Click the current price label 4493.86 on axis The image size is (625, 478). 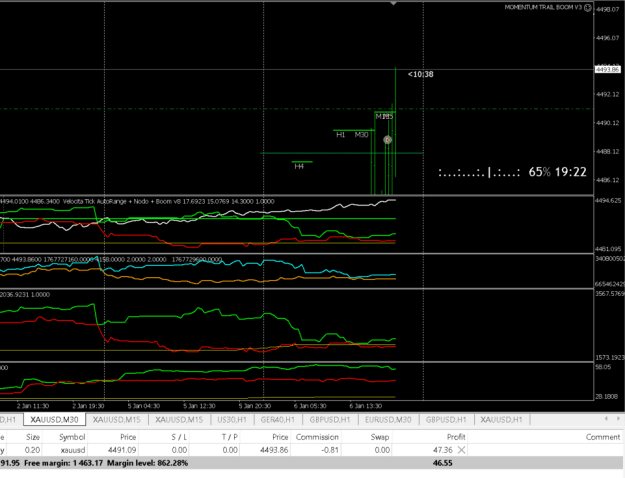607,70
